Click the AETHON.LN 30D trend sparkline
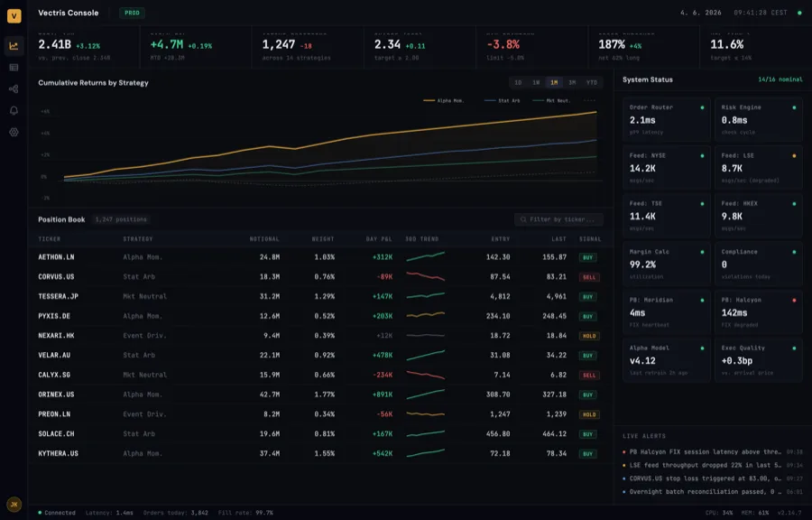 425,257
